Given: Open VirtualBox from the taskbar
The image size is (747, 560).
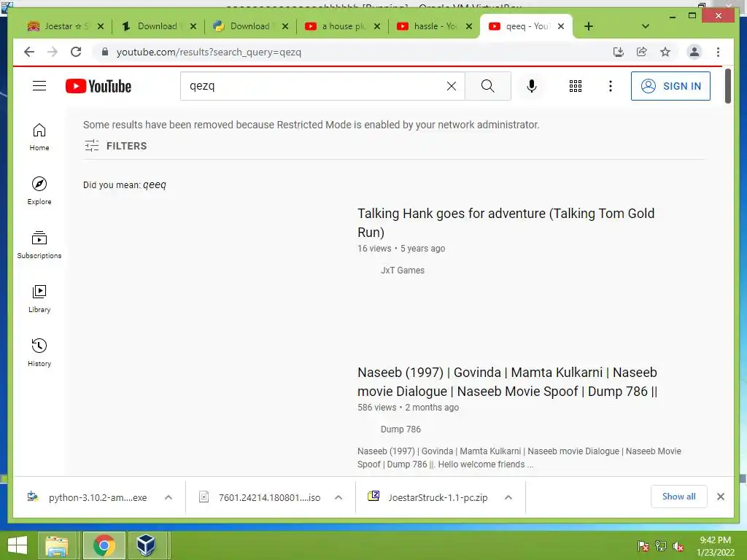Looking at the screenshot, I should [x=146, y=545].
